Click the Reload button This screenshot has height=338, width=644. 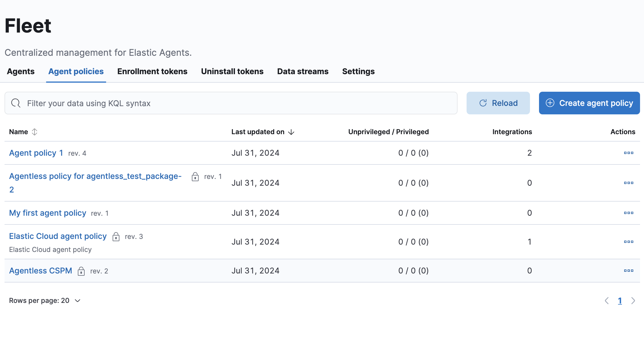[498, 103]
